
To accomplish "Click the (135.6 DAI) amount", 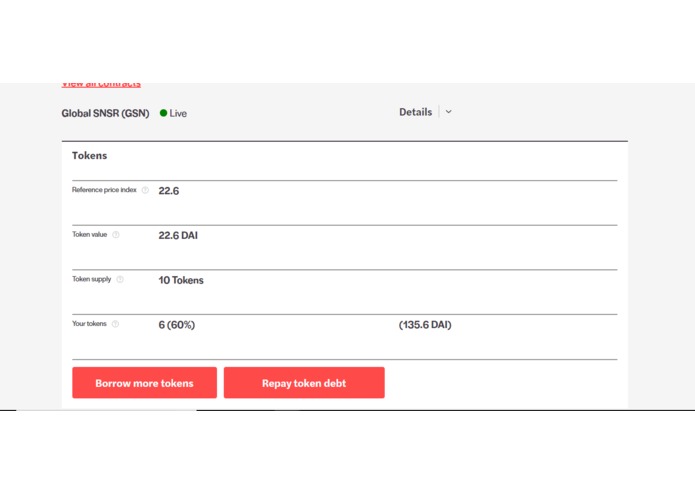I will 425,325.
